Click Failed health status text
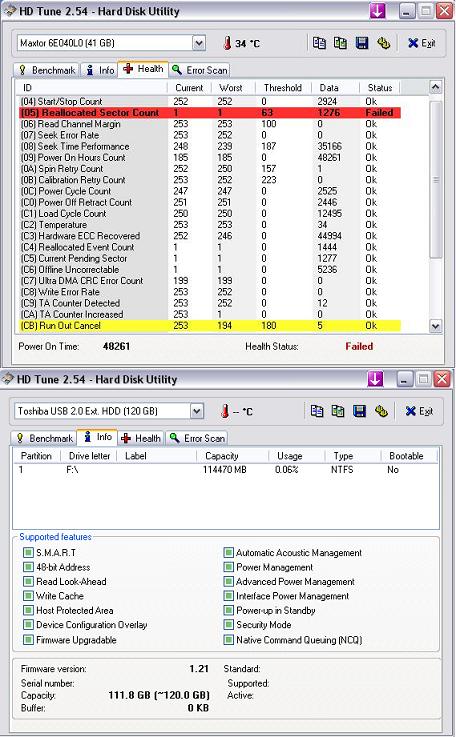 pos(359,346)
